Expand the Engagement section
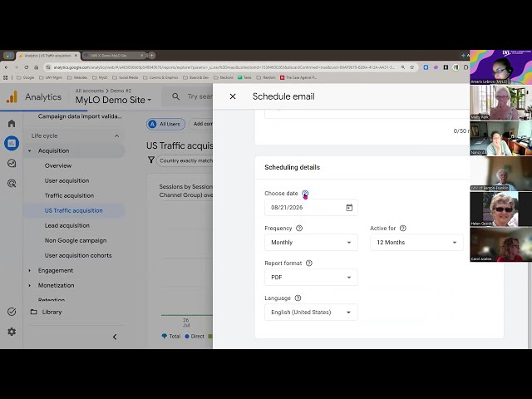The height and width of the screenshot is (399, 532). [30, 270]
